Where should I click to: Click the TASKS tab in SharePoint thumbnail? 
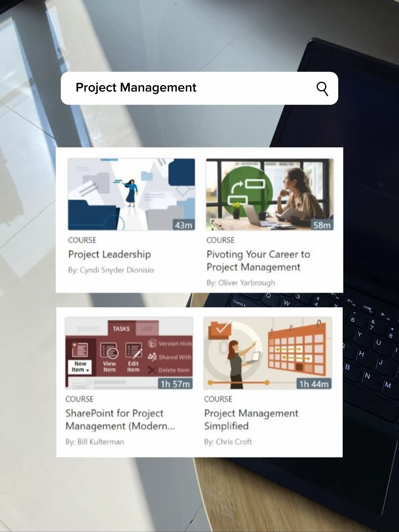point(121,329)
